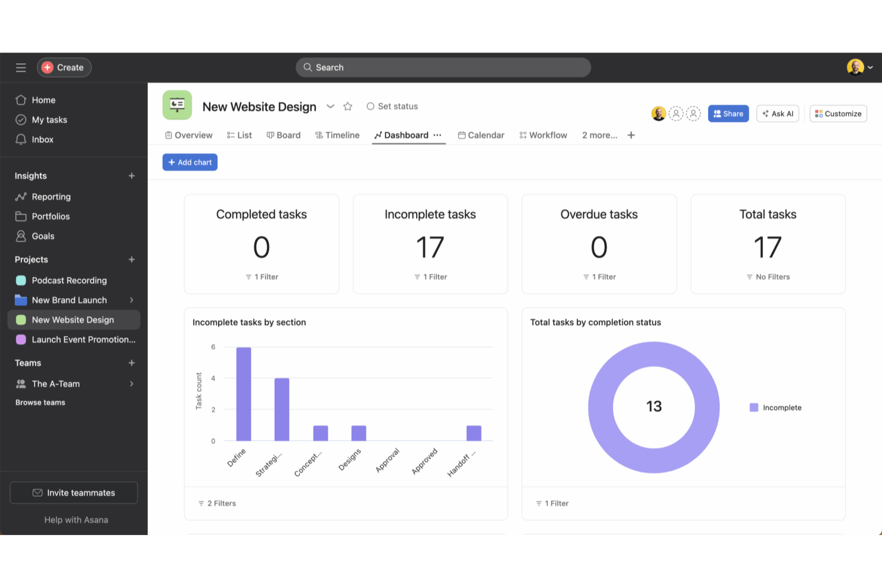Viewport: 882px width, 588px height.
Task: Click the Incomplete legend color swatch
Action: tap(754, 407)
